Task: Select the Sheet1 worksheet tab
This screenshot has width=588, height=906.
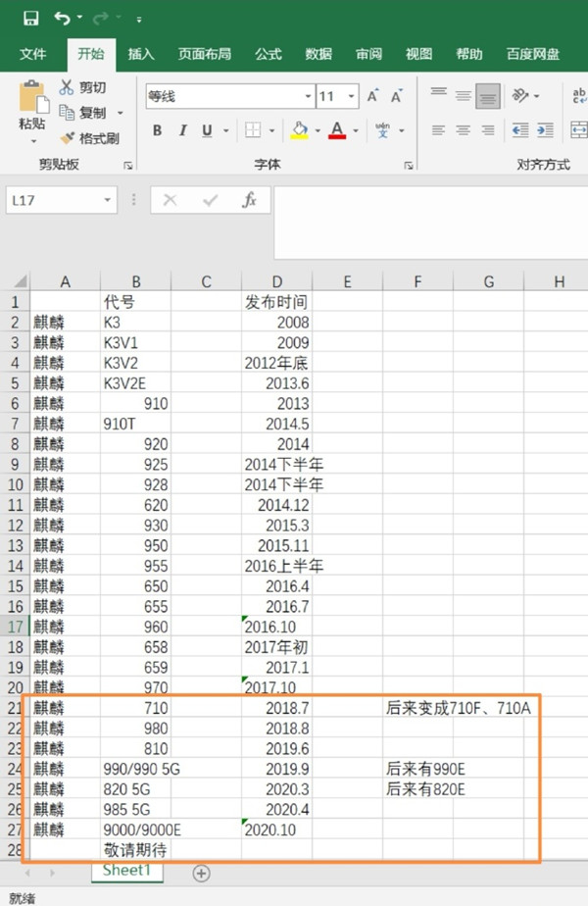Action: 127,870
